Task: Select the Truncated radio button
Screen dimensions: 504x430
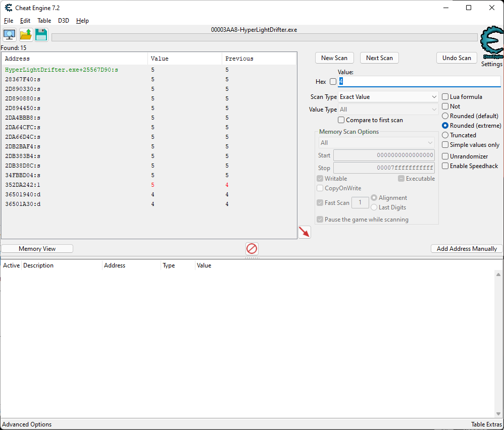Action: 445,135
